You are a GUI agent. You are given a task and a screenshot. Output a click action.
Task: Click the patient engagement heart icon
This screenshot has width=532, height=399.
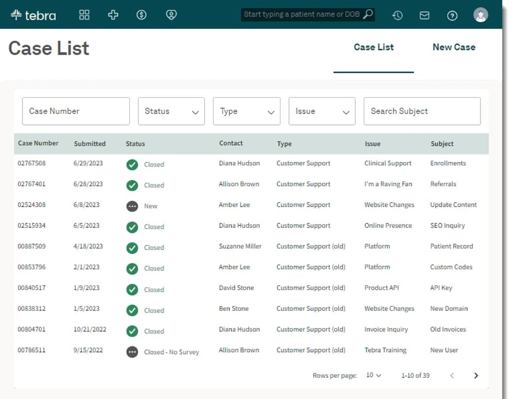pyautogui.click(x=171, y=15)
